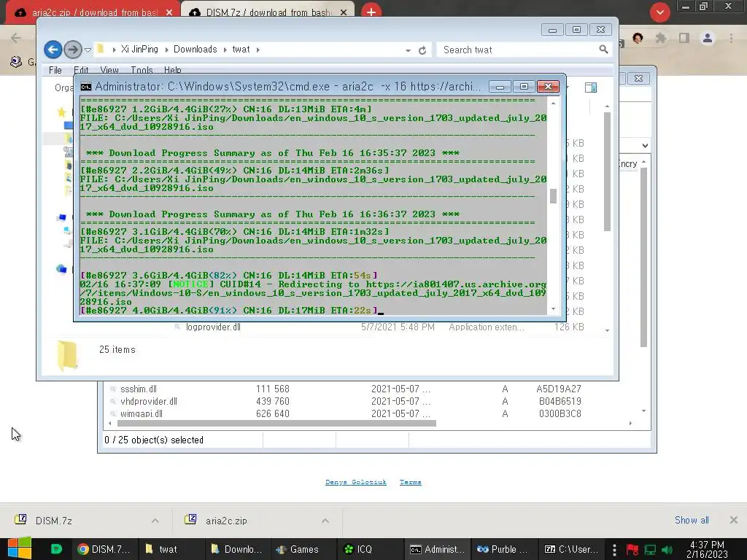The height and width of the screenshot is (560, 747).
Task: Switch to DISM.7z browser tab
Action: click(x=268, y=12)
